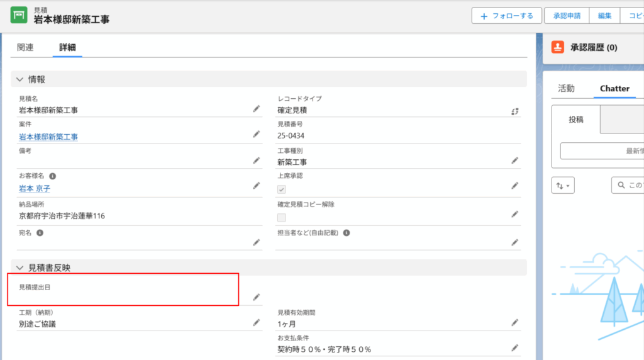The image size is (644, 360).
Task: Click pencil icon for 見積提出日 field
Action: click(x=256, y=297)
